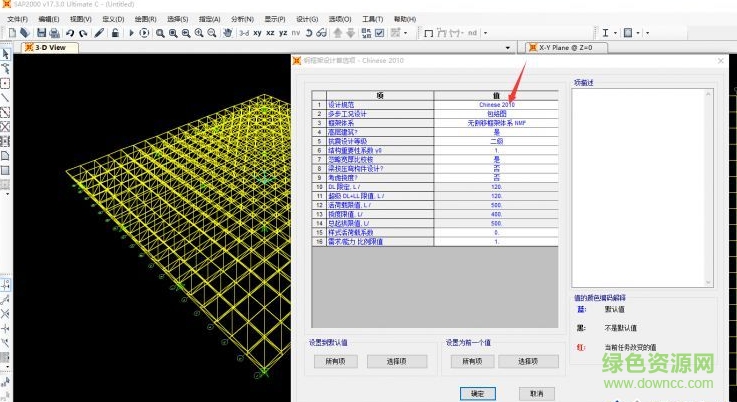
Task: Click the 确定 button
Action: point(477,393)
